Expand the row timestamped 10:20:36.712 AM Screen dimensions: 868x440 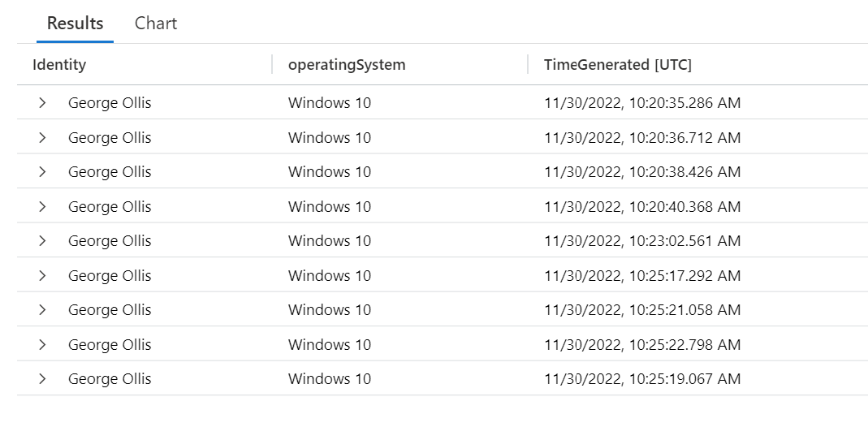point(42,138)
